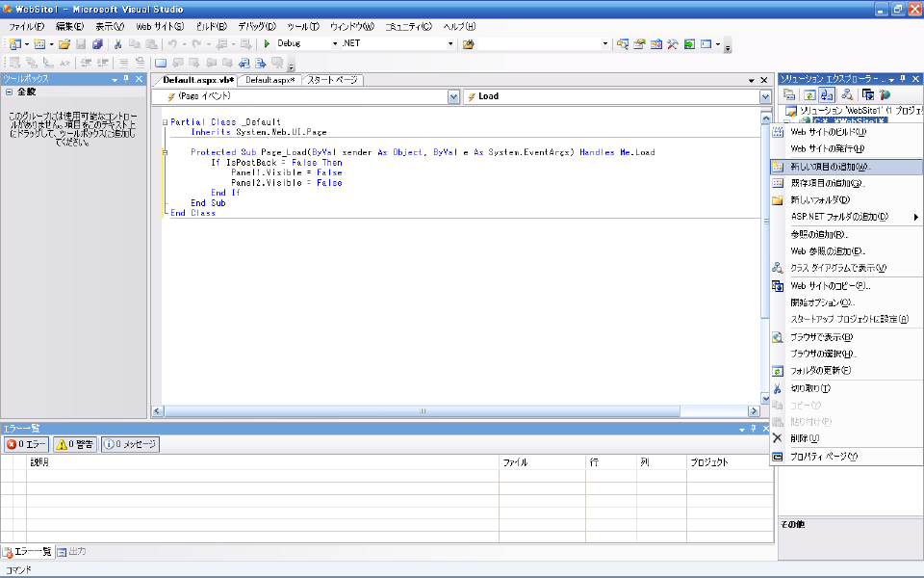Select 新しい項目の追加 from context menu
924x578 pixels.
point(828,167)
